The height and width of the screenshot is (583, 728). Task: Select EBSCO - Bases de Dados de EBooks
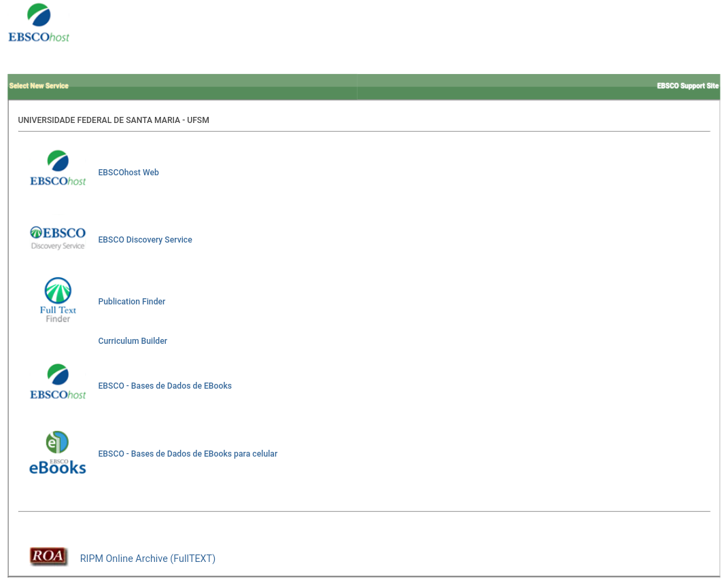click(x=164, y=385)
